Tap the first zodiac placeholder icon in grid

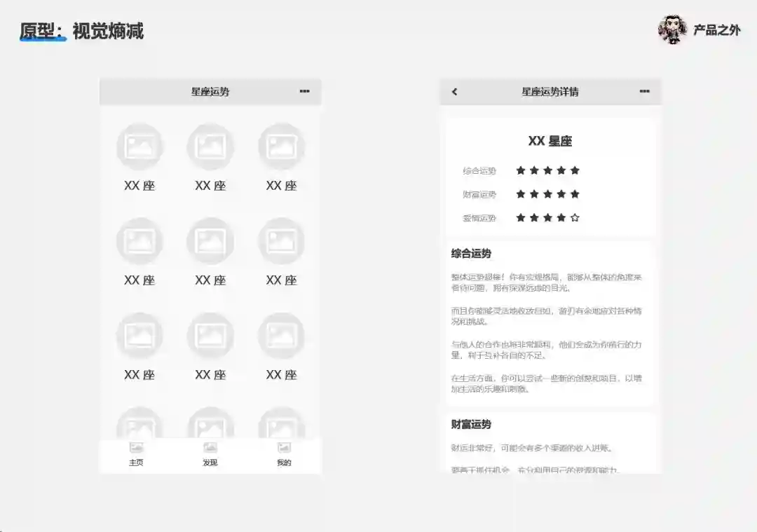pos(139,146)
